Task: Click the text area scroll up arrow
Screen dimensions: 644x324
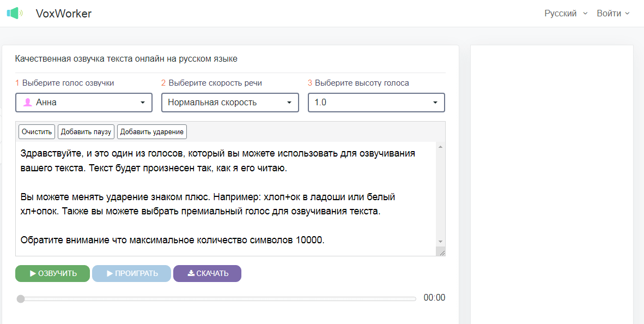Action: click(x=440, y=147)
